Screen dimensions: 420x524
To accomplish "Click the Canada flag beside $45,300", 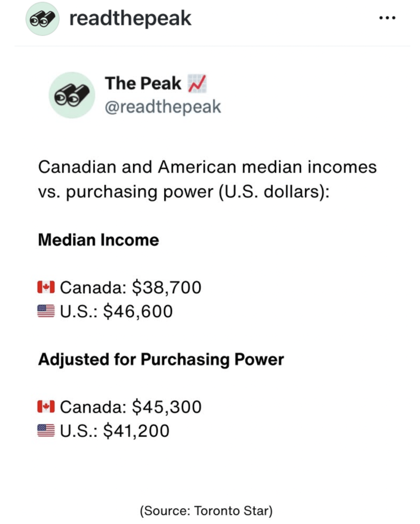I will click(46, 407).
